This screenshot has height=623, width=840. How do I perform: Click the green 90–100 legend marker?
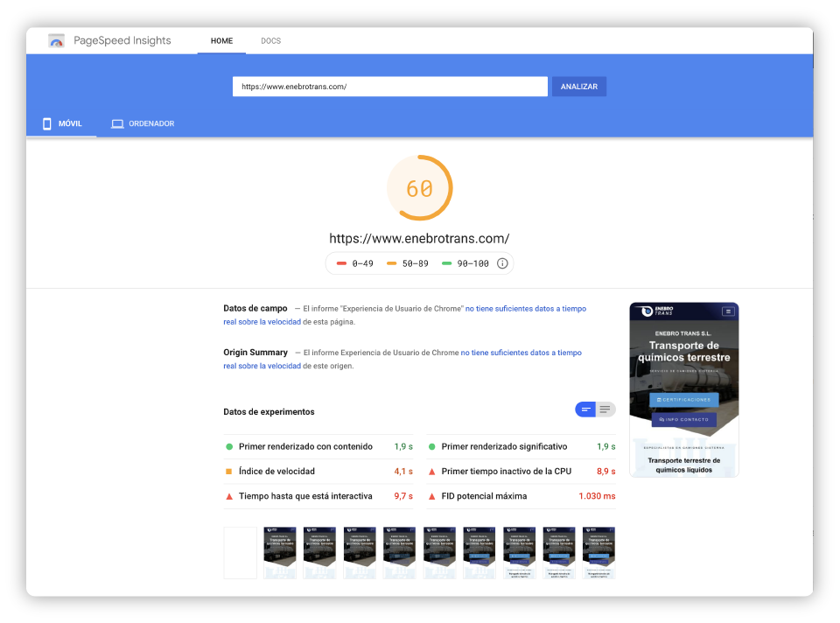(446, 263)
